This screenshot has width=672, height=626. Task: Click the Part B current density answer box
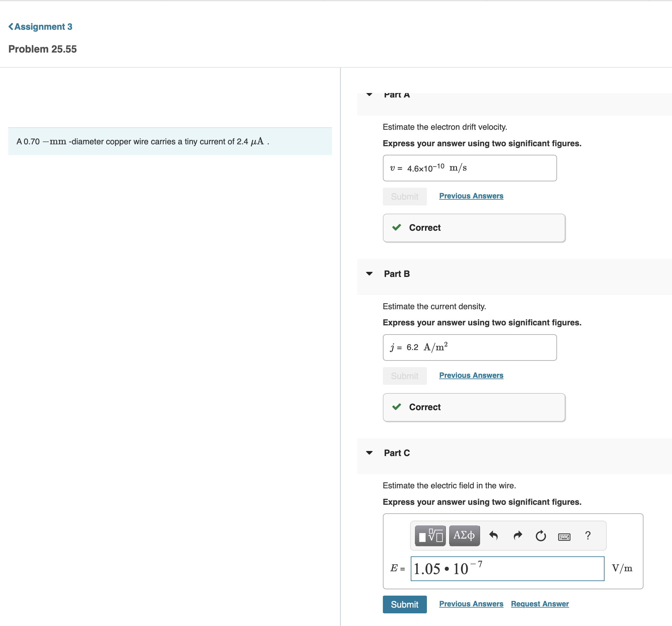(469, 347)
